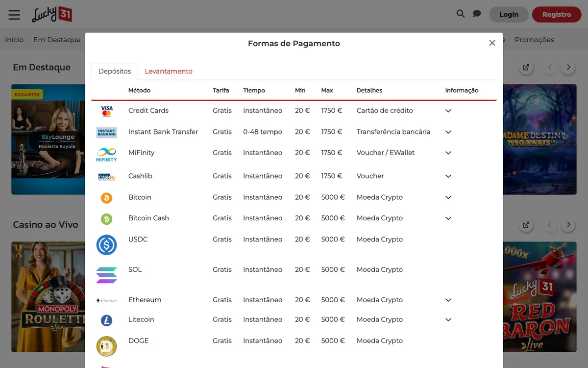Click the blue USDC coin icon
Image resolution: width=588 pixels, height=368 pixels.
point(106,244)
